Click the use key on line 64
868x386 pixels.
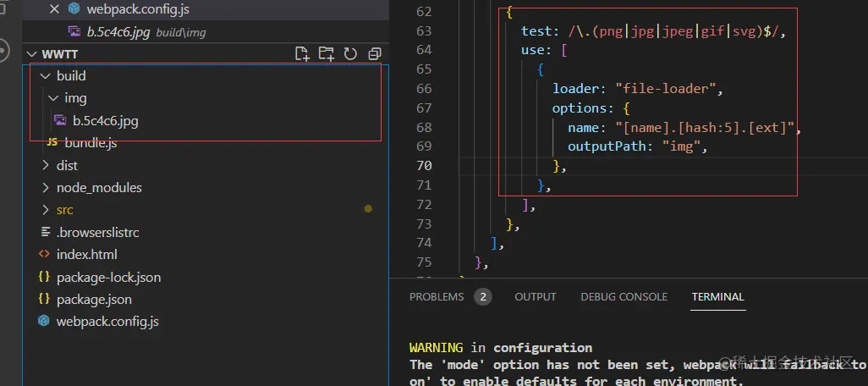(532, 51)
